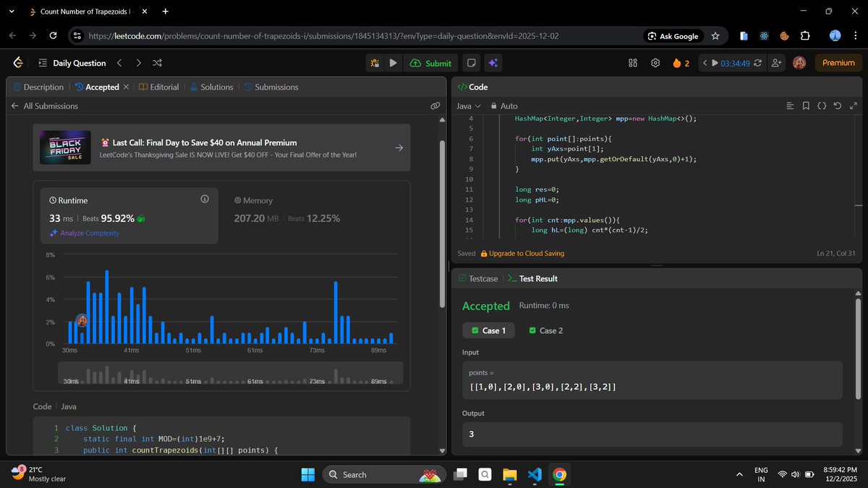The height and width of the screenshot is (488, 868).
Task: Click the bookmark icon in editor
Action: [x=806, y=106]
